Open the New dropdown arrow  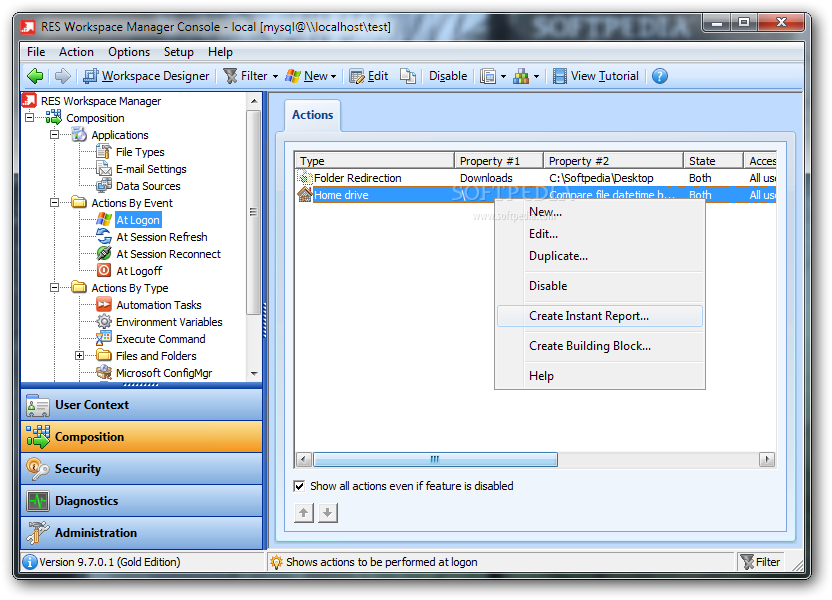tap(333, 76)
